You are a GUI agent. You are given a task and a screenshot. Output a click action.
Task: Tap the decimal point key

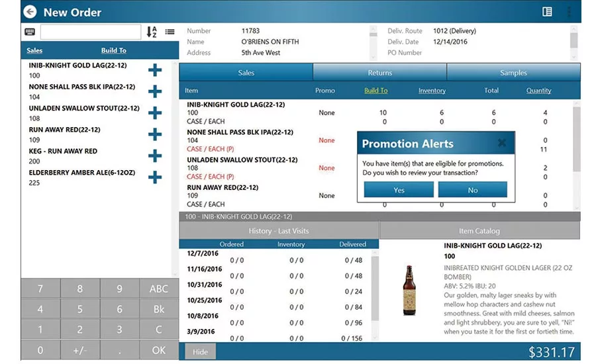tap(119, 349)
